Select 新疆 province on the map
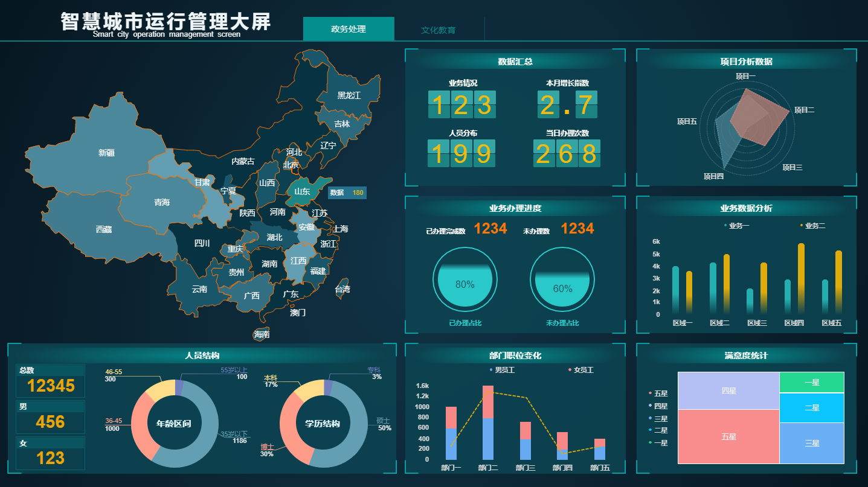 (106, 153)
